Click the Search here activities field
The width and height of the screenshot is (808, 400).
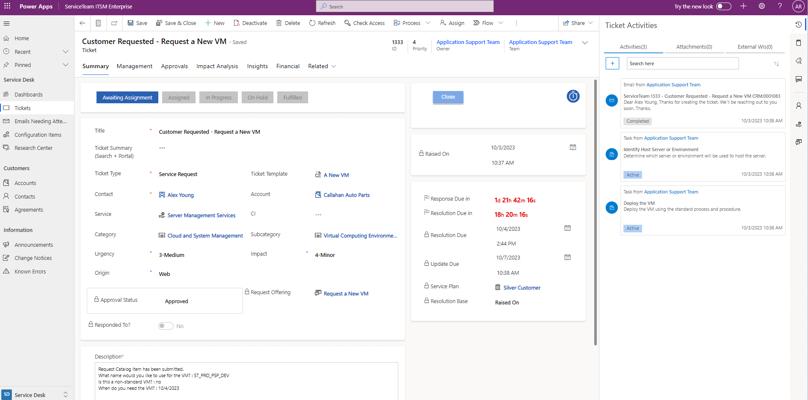click(682, 63)
